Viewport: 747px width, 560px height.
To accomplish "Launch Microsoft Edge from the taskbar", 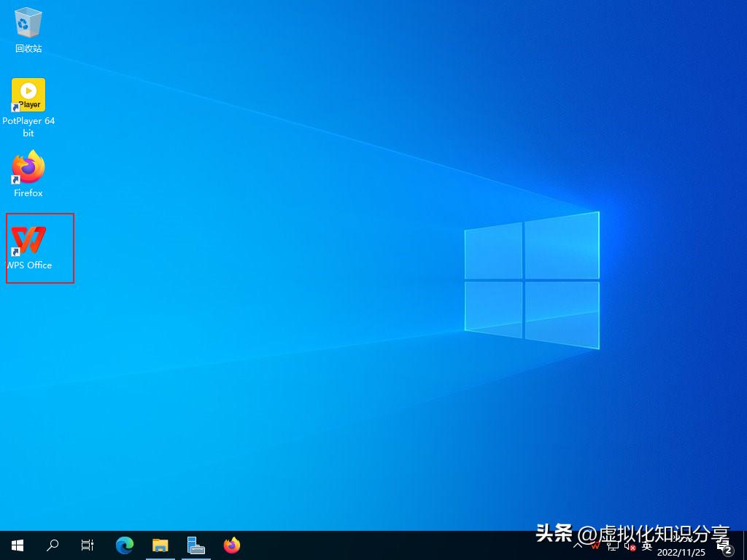I will coord(124,545).
